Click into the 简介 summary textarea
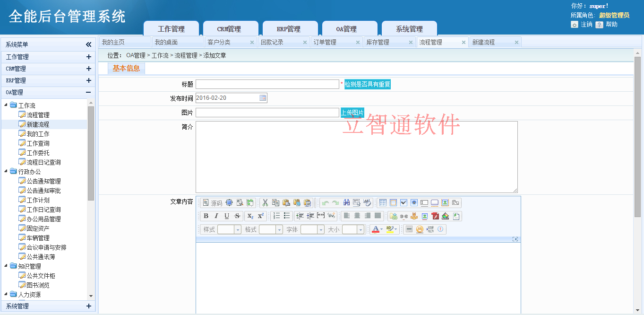Image resolution: width=644 pixels, height=315 pixels. pos(357,157)
